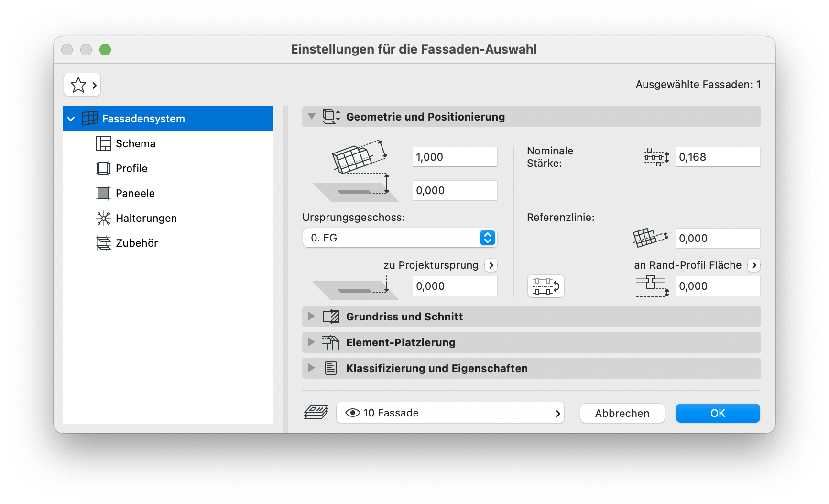829x504 pixels.
Task: Edit the offset to origin story field
Action: click(x=455, y=190)
